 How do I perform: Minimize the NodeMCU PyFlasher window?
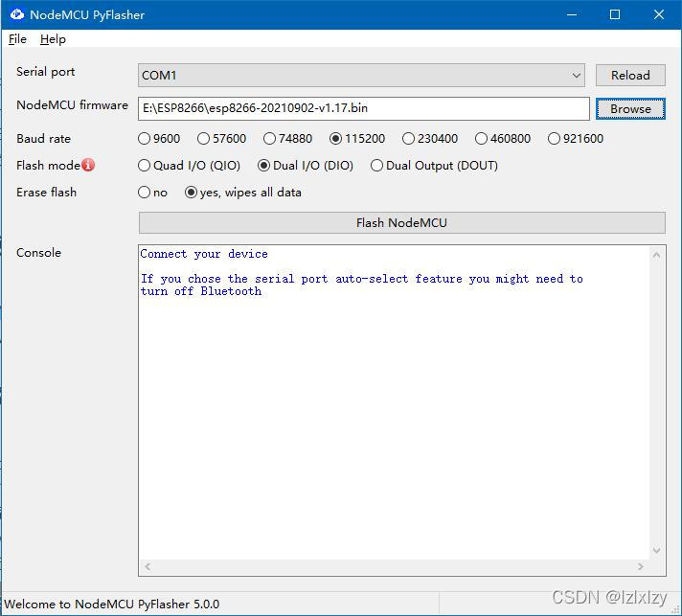[572, 14]
